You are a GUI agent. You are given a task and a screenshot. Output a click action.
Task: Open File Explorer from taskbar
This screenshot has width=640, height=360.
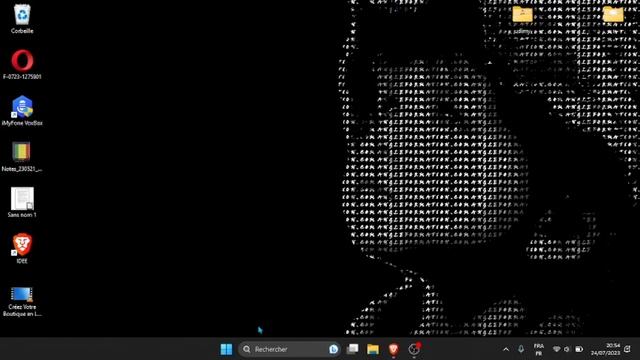point(373,349)
